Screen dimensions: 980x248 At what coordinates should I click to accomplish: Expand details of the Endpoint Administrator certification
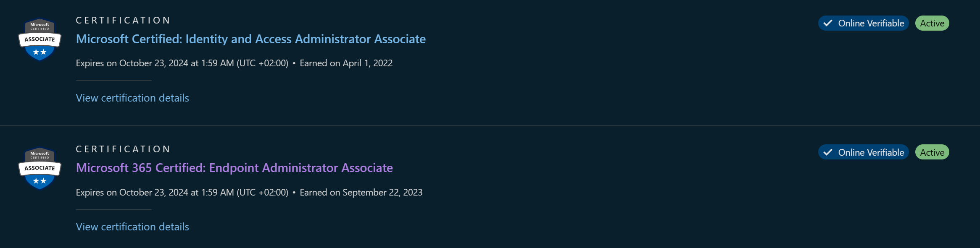click(x=132, y=227)
